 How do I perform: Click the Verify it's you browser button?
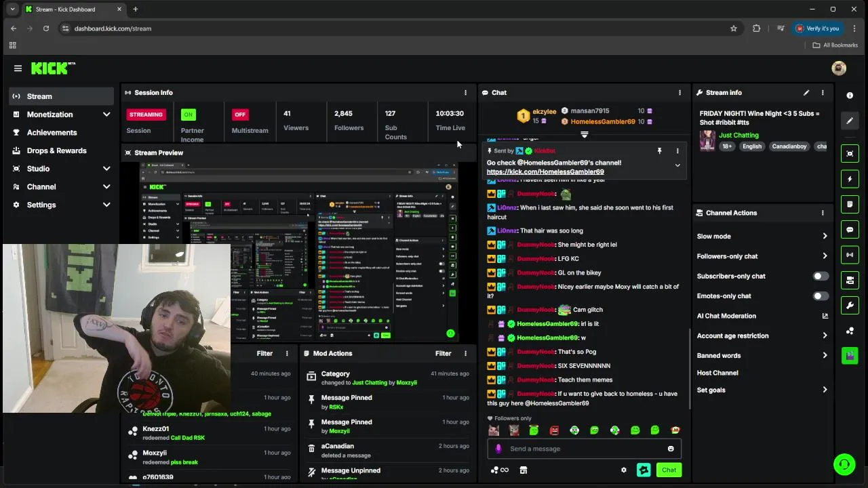tap(817, 28)
